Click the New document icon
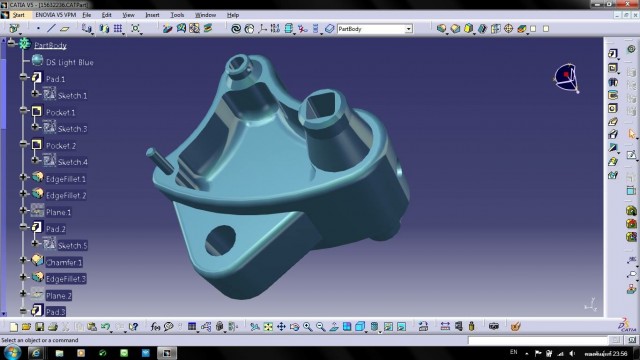The height and width of the screenshot is (360, 640). tap(13, 327)
